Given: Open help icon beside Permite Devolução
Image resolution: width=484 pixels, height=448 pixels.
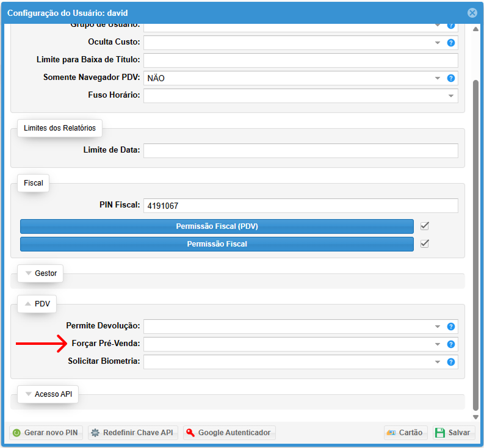Looking at the screenshot, I should [451, 327].
